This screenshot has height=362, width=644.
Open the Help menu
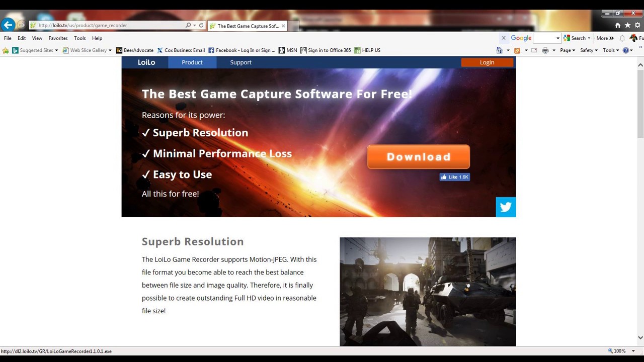97,38
